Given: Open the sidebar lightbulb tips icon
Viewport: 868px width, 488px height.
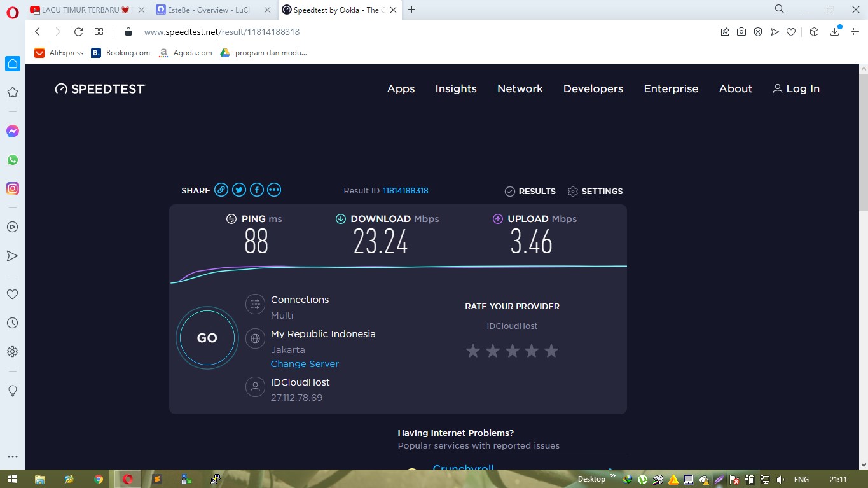Looking at the screenshot, I should click(12, 391).
